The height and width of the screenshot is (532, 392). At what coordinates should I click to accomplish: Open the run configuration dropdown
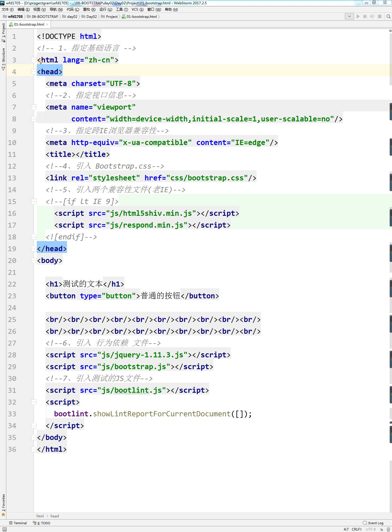(x=349, y=16)
